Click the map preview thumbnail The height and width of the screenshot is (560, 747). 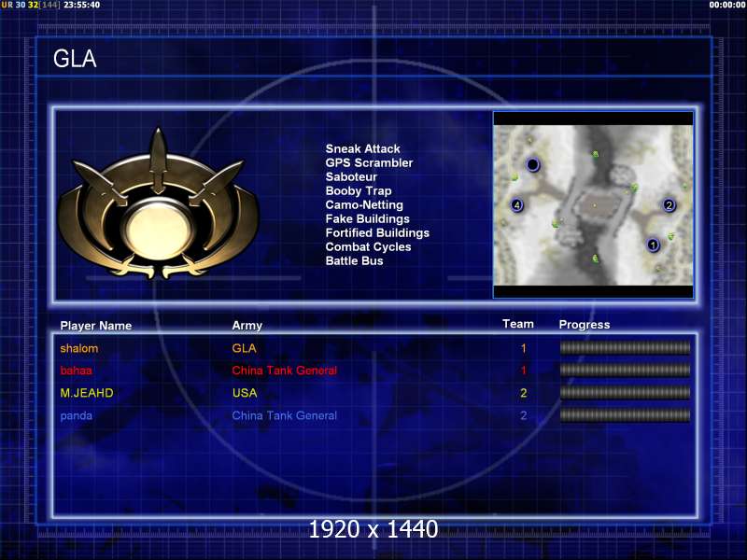coord(593,204)
